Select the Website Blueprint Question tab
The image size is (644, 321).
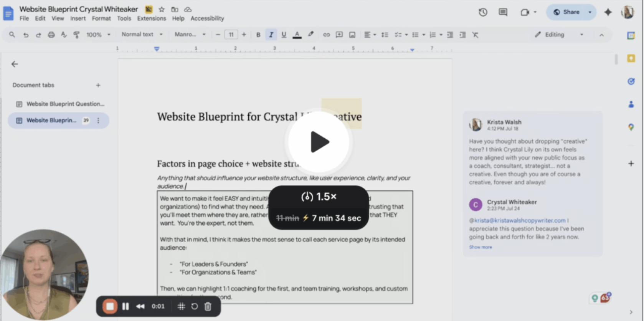[x=65, y=104]
